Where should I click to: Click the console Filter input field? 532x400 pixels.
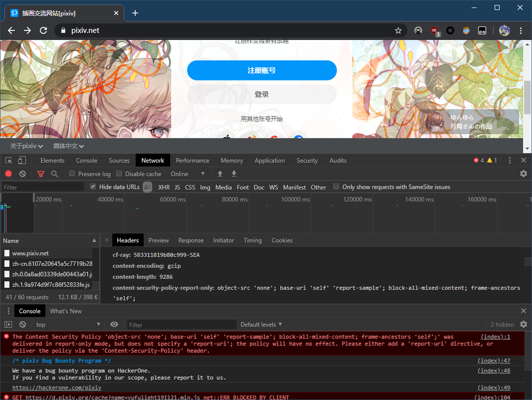pyautogui.click(x=182, y=324)
